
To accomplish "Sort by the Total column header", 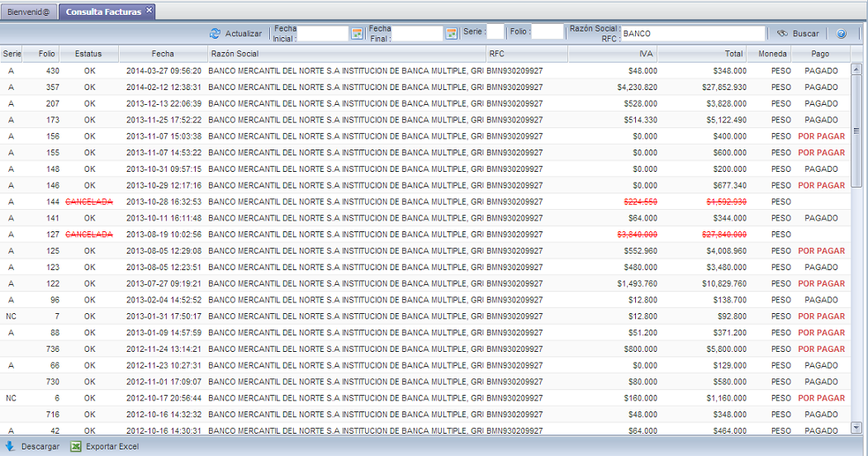I will (702, 54).
